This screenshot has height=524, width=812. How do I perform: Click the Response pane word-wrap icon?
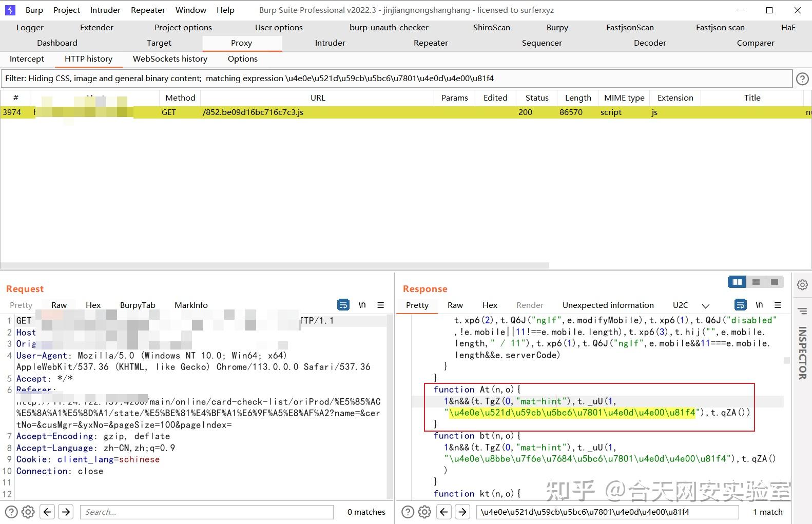(740, 305)
